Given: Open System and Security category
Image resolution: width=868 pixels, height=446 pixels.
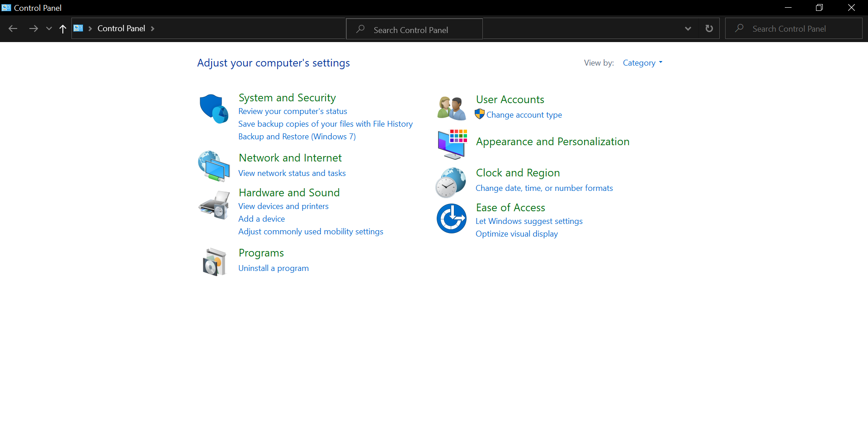Looking at the screenshot, I should point(287,98).
